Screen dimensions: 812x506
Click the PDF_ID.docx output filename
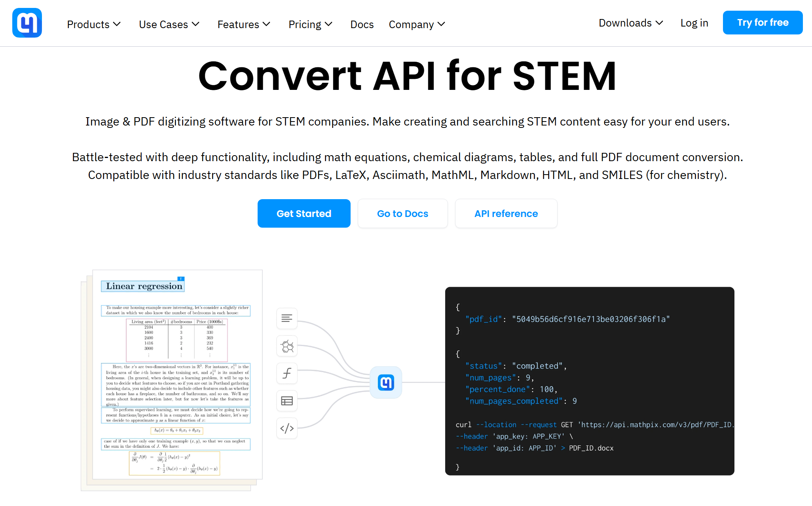click(x=591, y=448)
